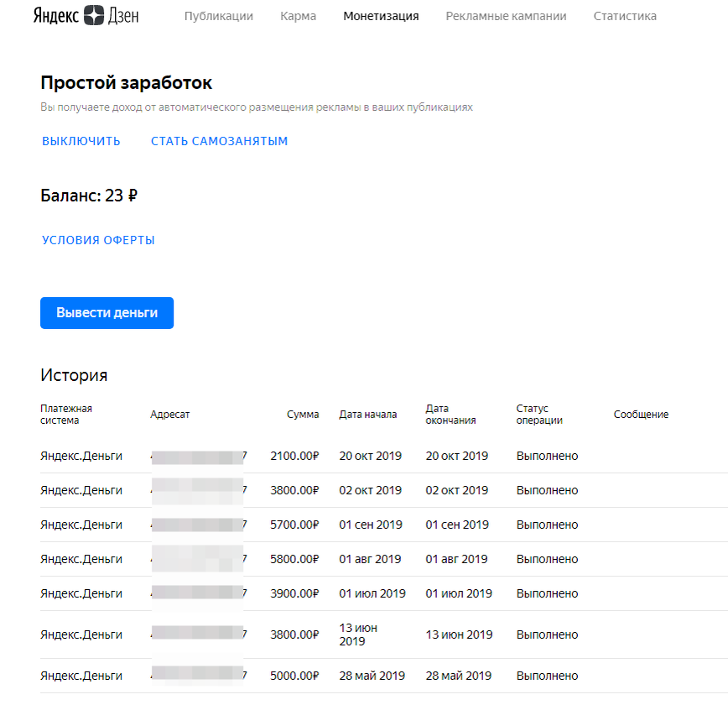Select the 5000.00₽ amount cell
This screenshot has height=705, width=728.
coord(294,676)
